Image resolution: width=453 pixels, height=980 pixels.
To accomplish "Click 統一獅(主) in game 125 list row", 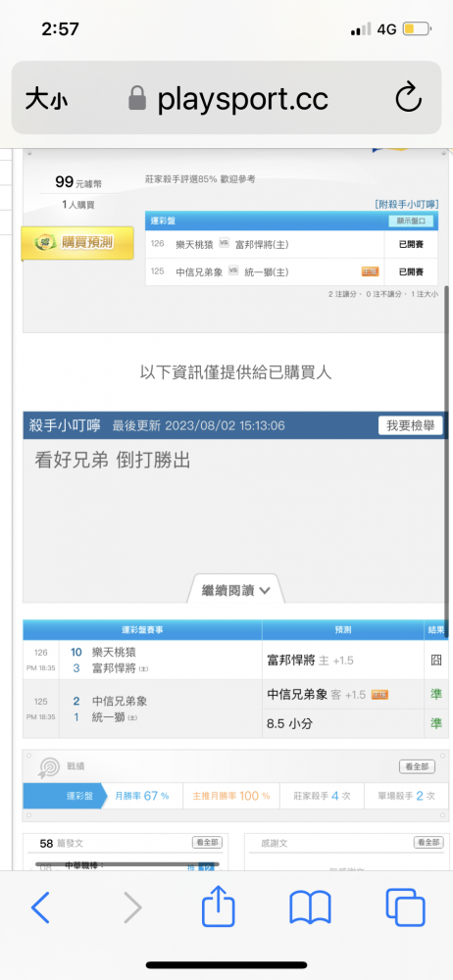I will (x=266, y=271).
